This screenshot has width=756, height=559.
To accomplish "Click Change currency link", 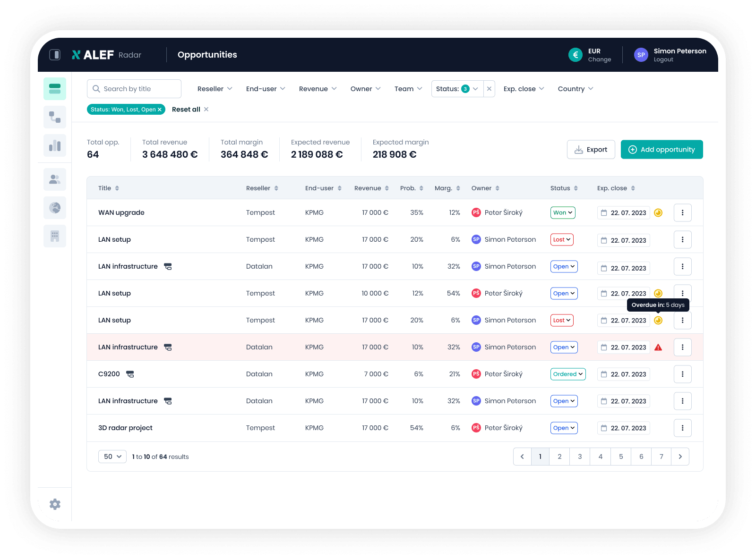I will coord(600,59).
